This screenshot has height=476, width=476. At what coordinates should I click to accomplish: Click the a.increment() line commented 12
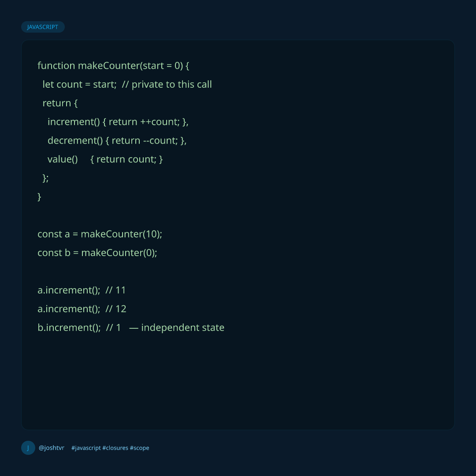(82, 309)
